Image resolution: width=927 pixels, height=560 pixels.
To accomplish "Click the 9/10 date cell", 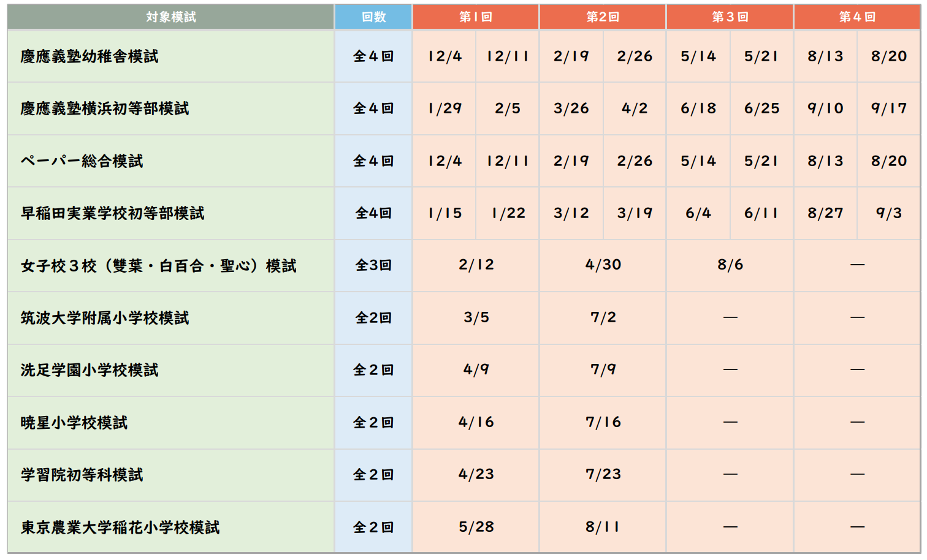I will tap(825, 108).
